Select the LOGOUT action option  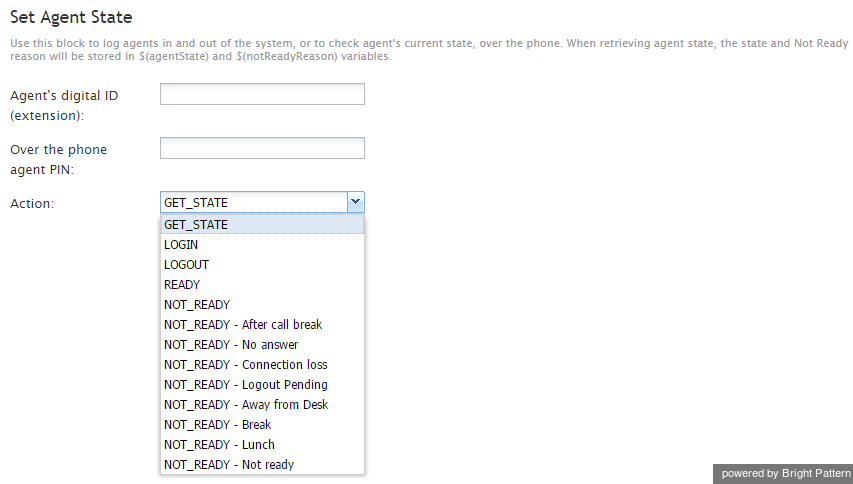point(262,265)
